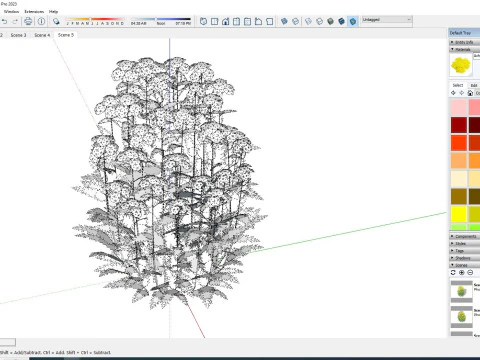Toggle the Show/Hide Shadows button
The height and width of the screenshot is (360, 480).
(56, 22)
